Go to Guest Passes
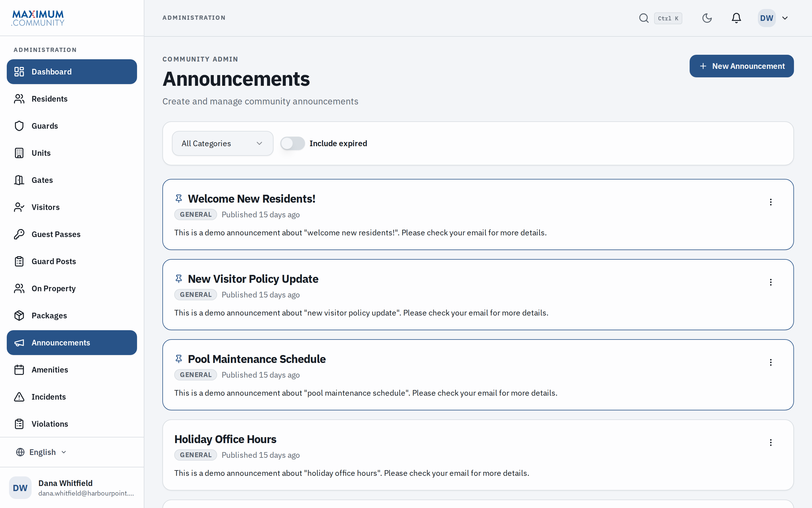The height and width of the screenshot is (508, 812). pyautogui.click(x=72, y=234)
